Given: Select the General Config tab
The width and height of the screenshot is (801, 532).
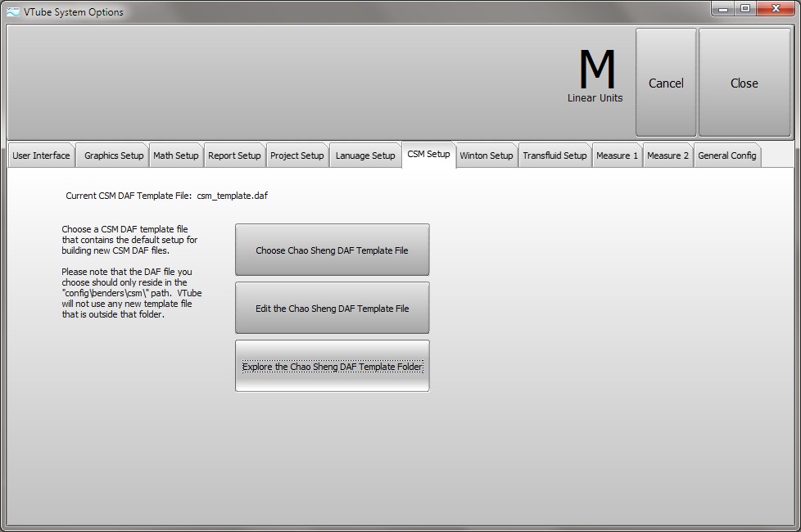Looking at the screenshot, I should [726, 156].
